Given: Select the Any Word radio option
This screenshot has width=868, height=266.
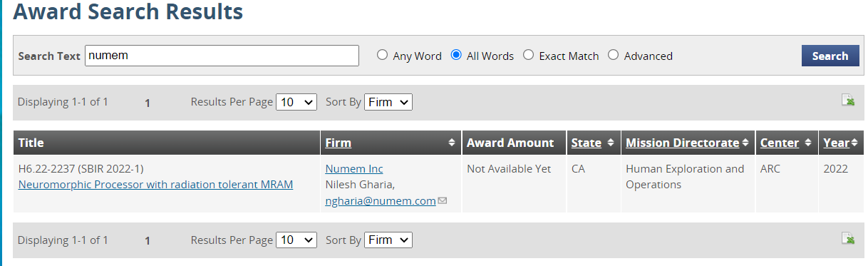Looking at the screenshot, I should pyautogui.click(x=383, y=55).
